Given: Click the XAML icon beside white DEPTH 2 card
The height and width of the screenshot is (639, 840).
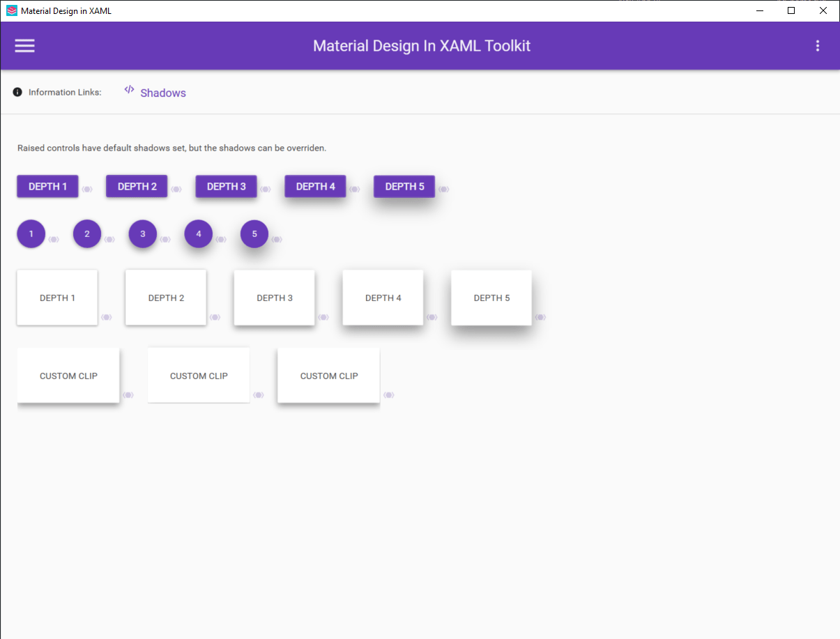Looking at the screenshot, I should coord(215,317).
